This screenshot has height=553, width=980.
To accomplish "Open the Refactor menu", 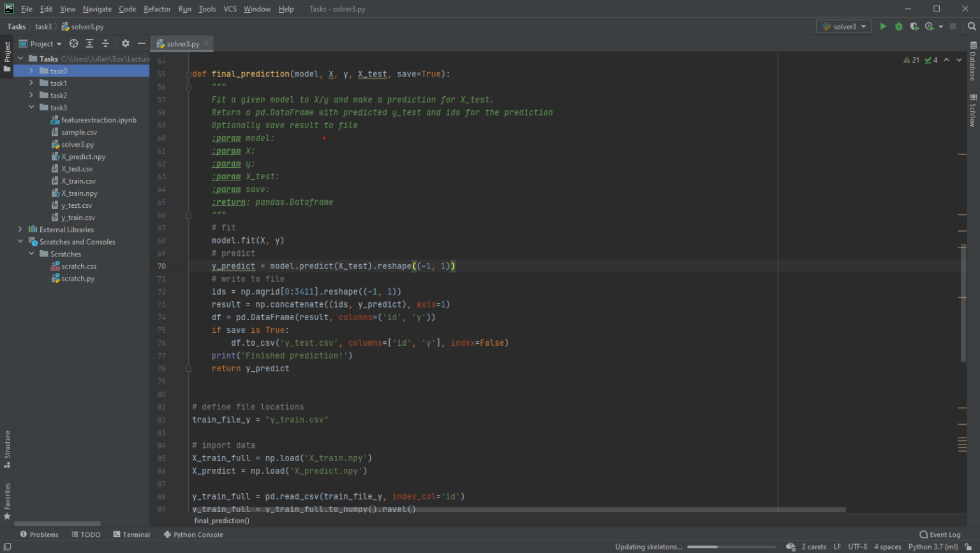I will click(x=157, y=9).
